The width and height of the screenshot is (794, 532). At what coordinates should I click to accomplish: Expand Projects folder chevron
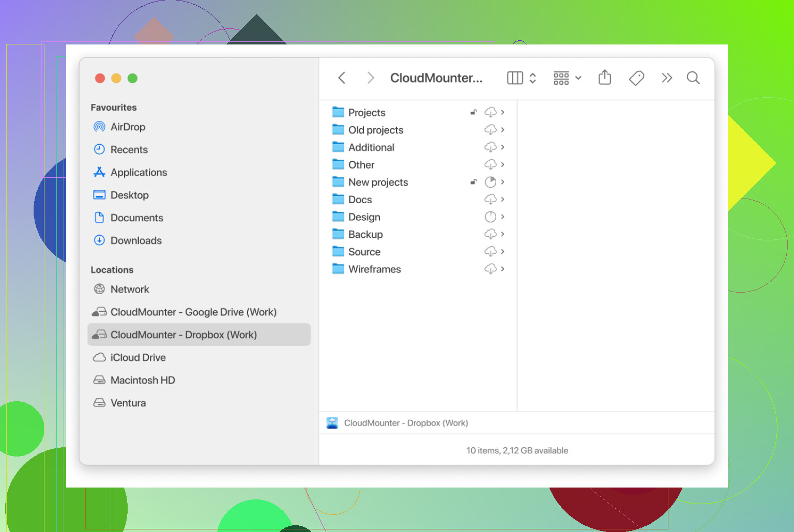pos(502,112)
